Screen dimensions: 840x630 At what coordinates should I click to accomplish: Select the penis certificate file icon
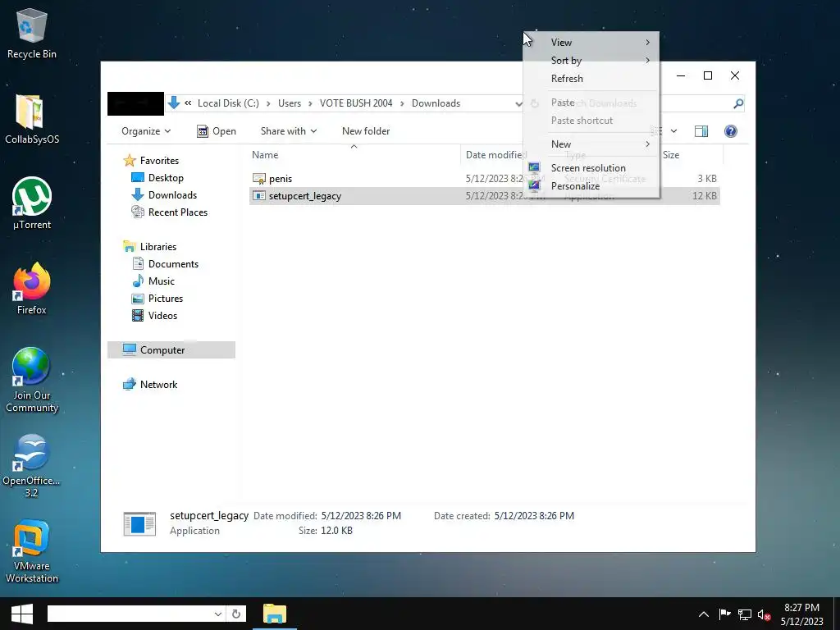click(x=258, y=178)
